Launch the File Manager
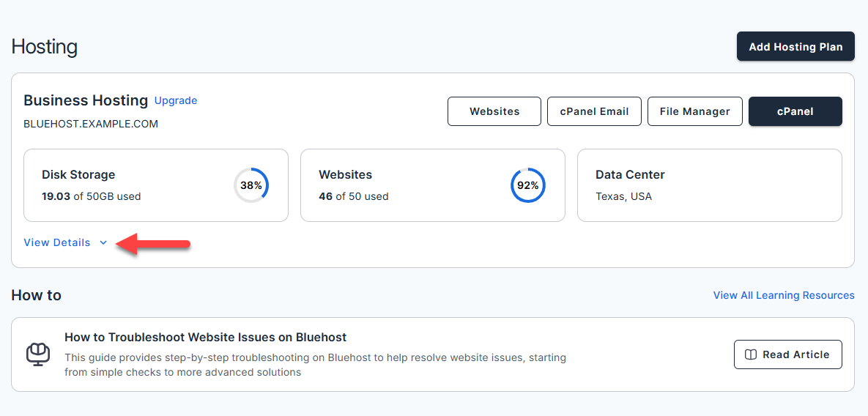 694,111
